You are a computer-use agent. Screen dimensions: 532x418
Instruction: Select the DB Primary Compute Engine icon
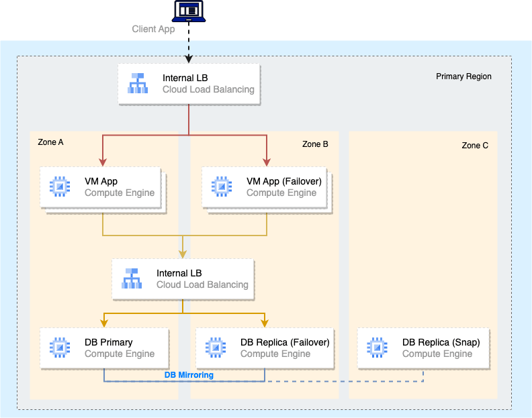coord(60,348)
